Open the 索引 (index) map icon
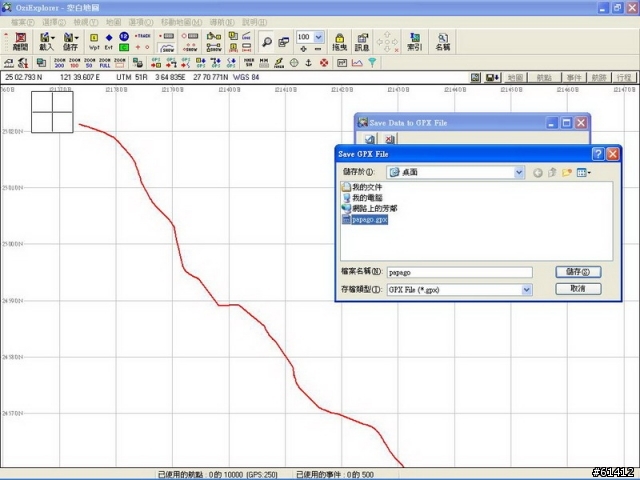The width and height of the screenshot is (640, 480). pos(414,42)
